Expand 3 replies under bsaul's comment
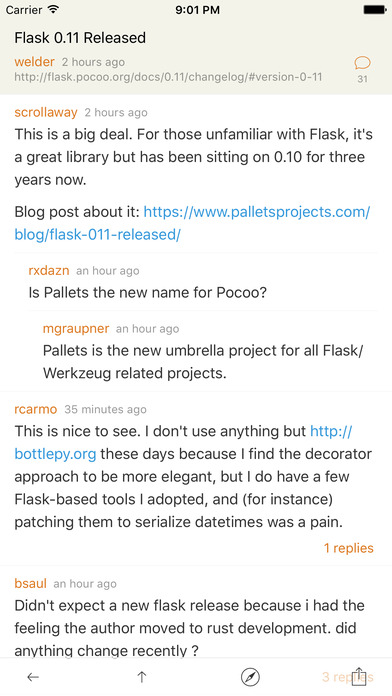392x696 pixels. point(348,677)
